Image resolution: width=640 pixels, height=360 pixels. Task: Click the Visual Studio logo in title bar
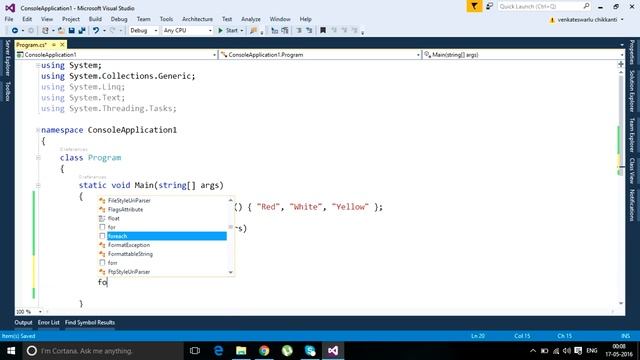click(x=10, y=8)
